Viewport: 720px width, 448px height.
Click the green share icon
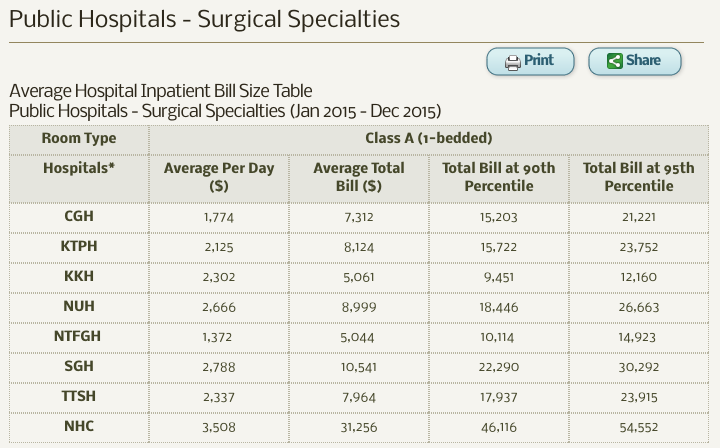pos(615,62)
